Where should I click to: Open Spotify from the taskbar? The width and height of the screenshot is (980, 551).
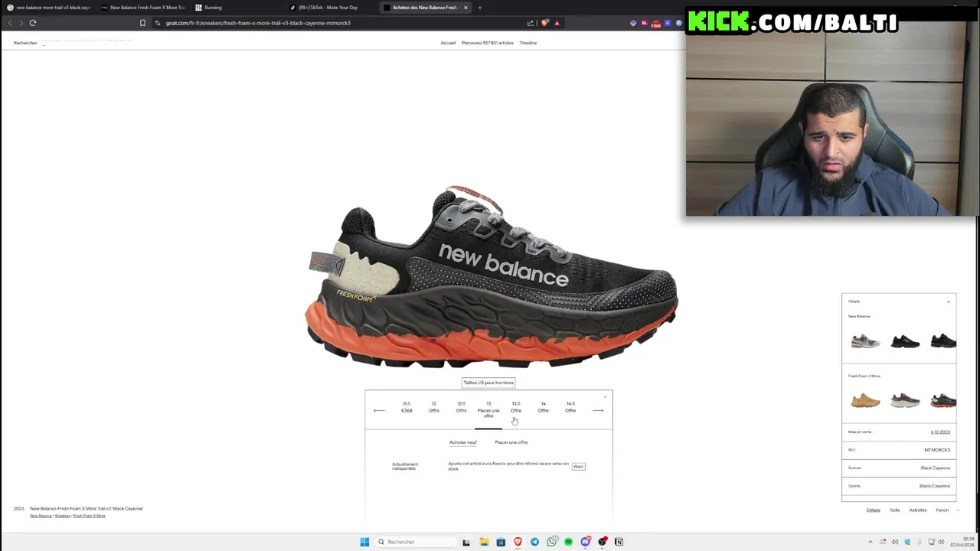(x=568, y=542)
